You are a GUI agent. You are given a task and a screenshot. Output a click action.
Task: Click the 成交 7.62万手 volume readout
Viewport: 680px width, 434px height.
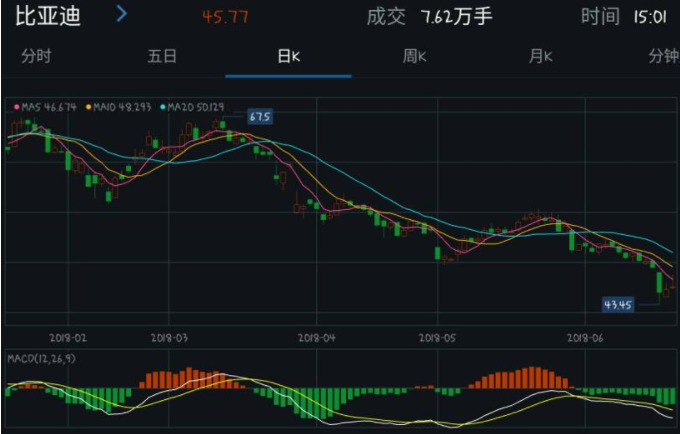430,17
